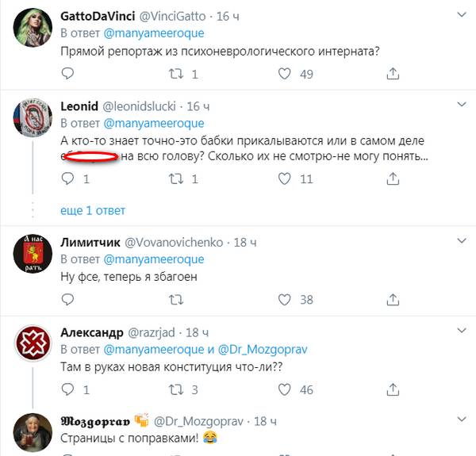This screenshot has height=456, width=476.
Task: Like GattoDaVinci's tweet with 49 likes
Action: click(286, 74)
